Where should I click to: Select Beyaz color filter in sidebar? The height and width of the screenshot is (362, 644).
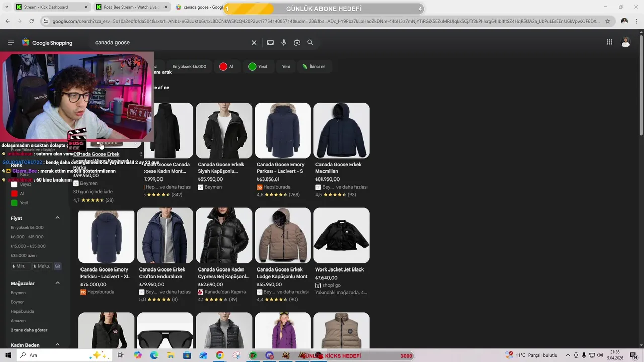tap(21, 184)
